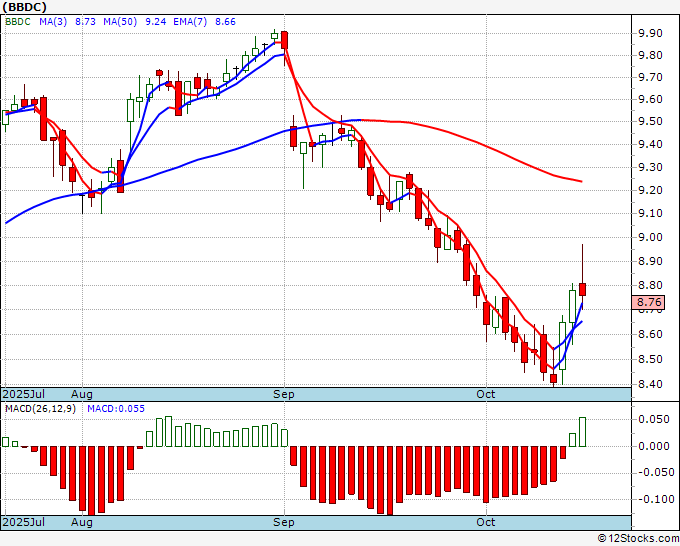
Task: Select the EMA(7) legend label
Action: tap(190, 22)
